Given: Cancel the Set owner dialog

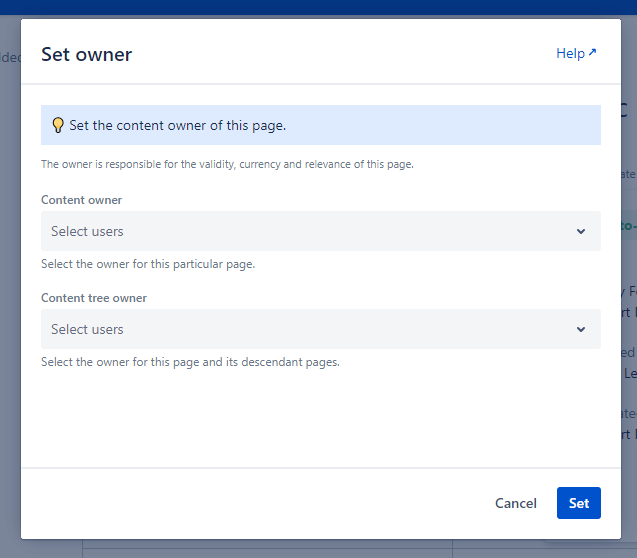Looking at the screenshot, I should coord(516,503).
